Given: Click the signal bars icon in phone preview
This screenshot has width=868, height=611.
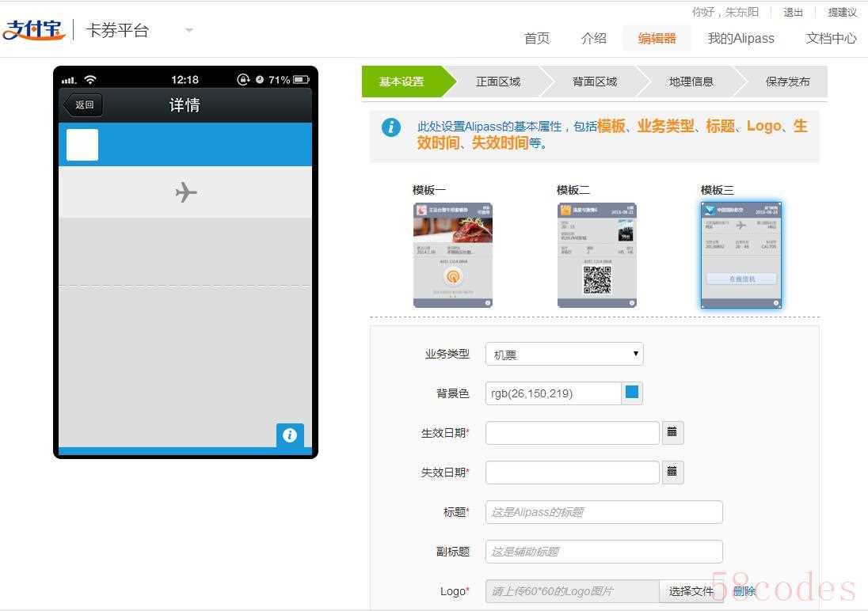Looking at the screenshot, I should point(69,80).
